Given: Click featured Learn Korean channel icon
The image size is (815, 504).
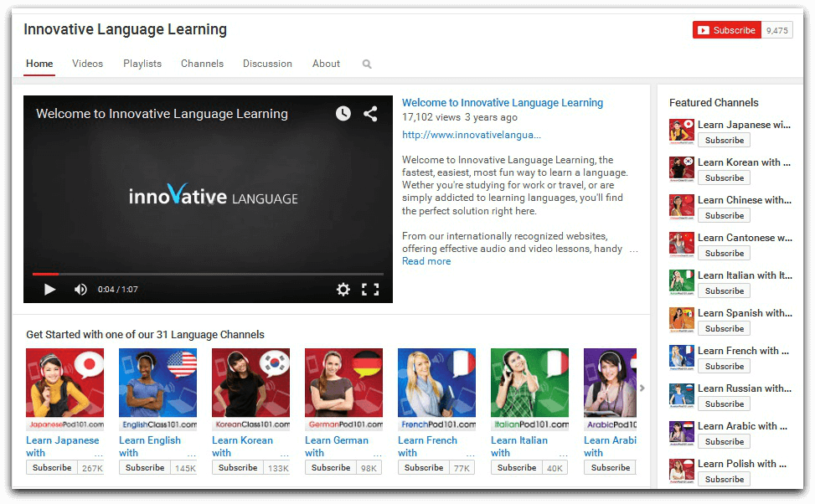Looking at the screenshot, I should [x=682, y=169].
